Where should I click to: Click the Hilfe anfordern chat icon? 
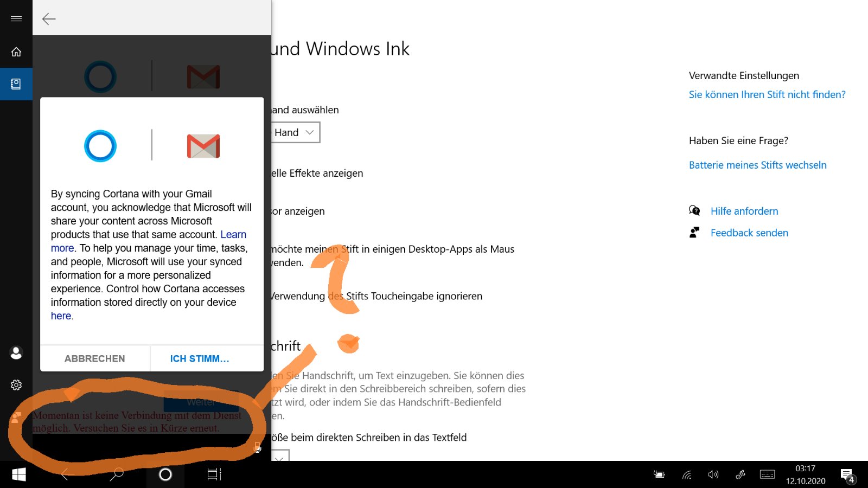pyautogui.click(x=694, y=210)
